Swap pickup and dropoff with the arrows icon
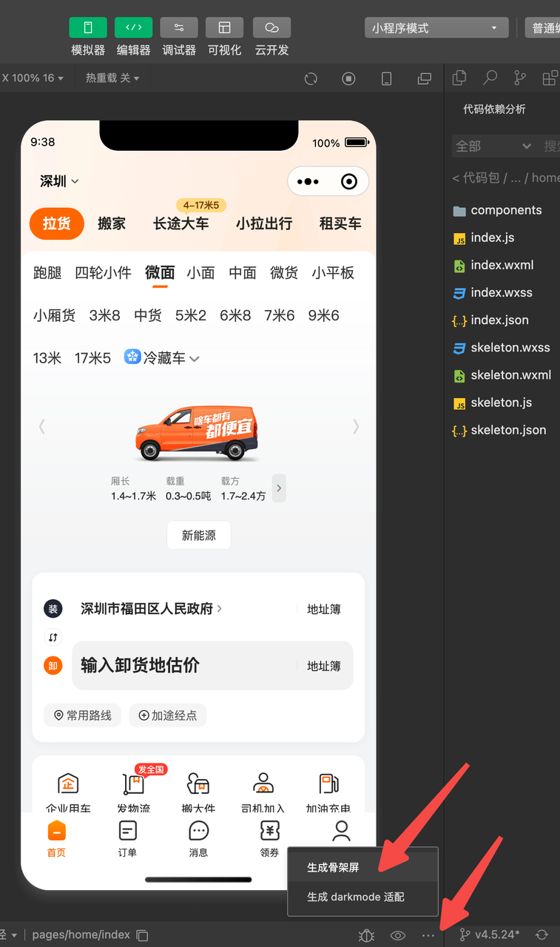Viewport: 560px width, 947px height. 53,637
